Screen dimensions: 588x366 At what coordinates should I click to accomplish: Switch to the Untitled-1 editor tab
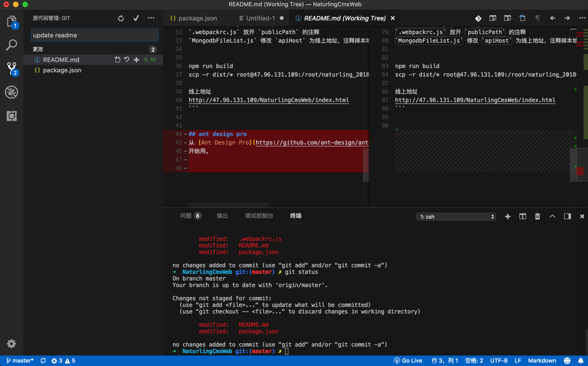(260, 18)
